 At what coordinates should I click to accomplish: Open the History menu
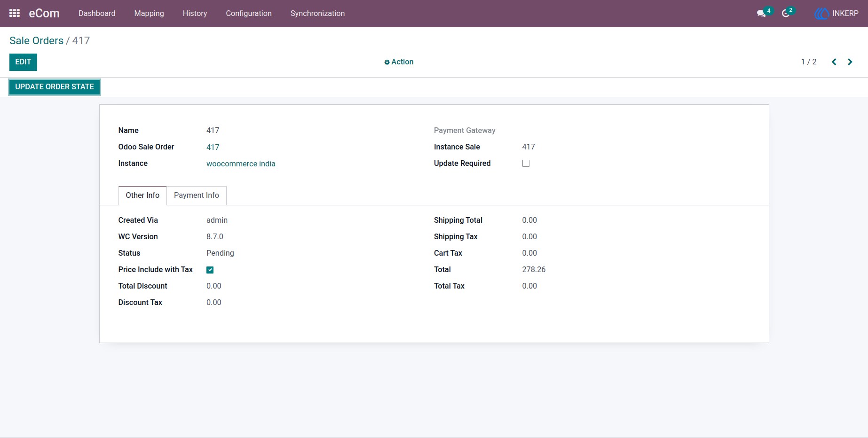tap(195, 14)
